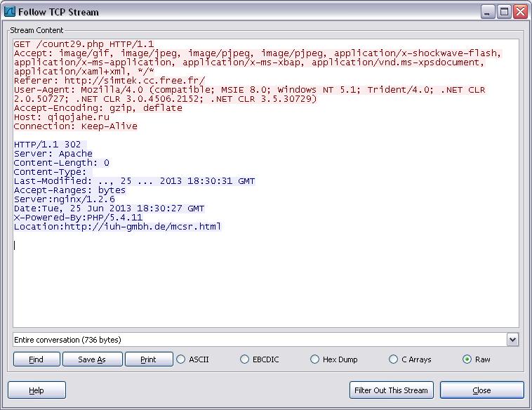Expand the Entire conversation dropdown
Viewport: 532px width, 410px height.
pyautogui.click(x=512, y=340)
